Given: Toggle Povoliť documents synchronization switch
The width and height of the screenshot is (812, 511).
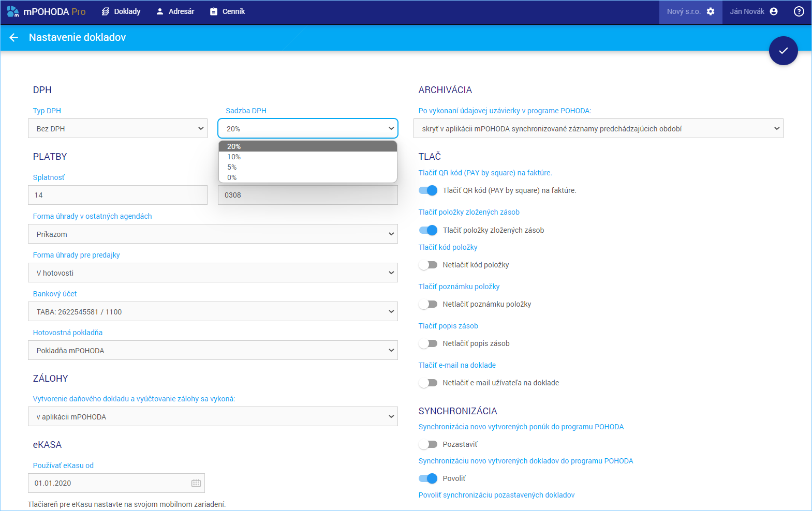Looking at the screenshot, I should pos(428,478).
